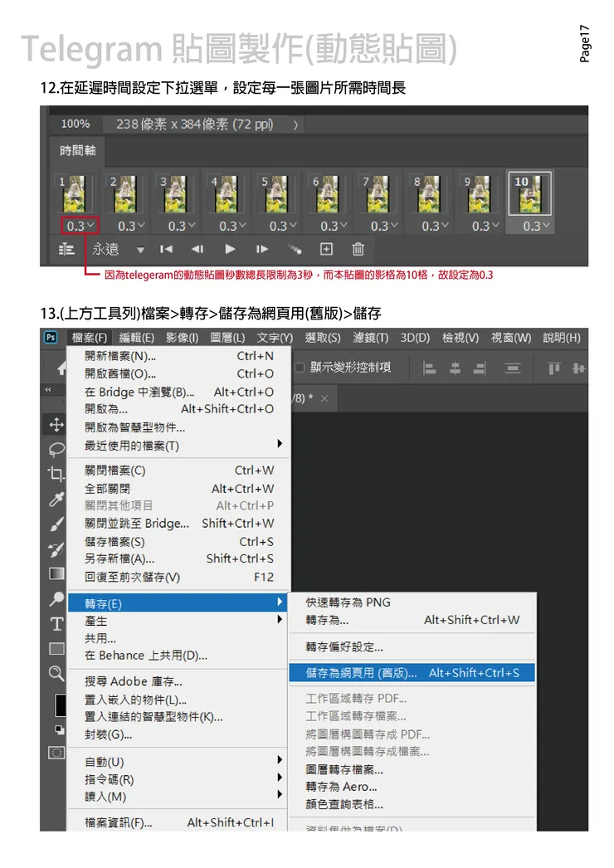
Task: Jump to first frame in timeline
Action: click(x=166, y=249)
